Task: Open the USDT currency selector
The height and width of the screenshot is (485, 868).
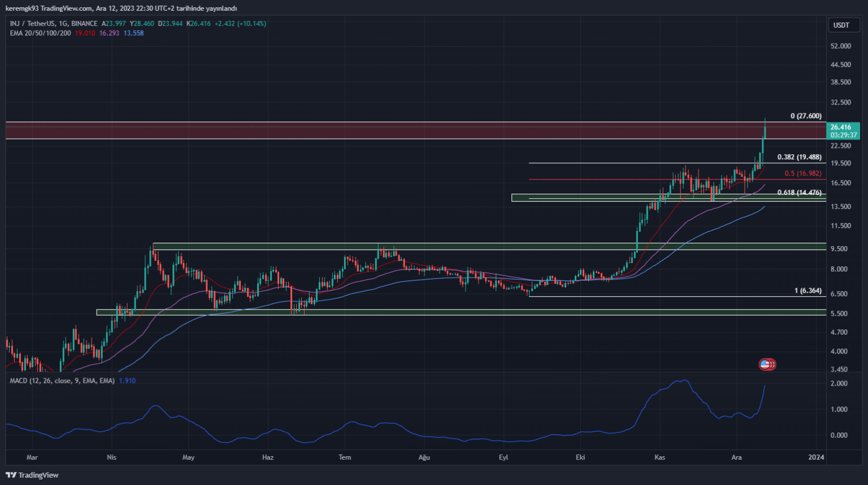Action: tap(841, 25)
